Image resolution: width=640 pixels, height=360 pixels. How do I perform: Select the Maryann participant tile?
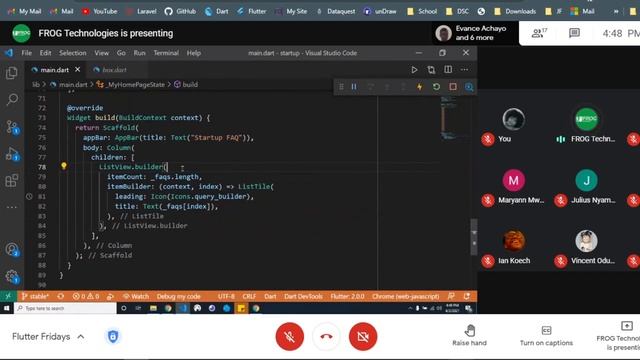pyautogui.click(x=513, y=187)
